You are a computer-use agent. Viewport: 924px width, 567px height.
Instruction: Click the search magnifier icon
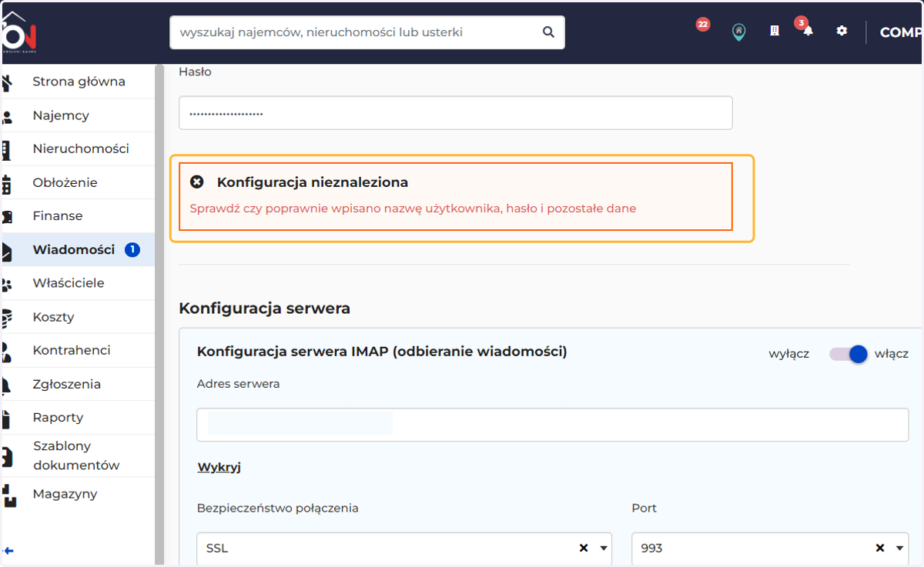548,32
